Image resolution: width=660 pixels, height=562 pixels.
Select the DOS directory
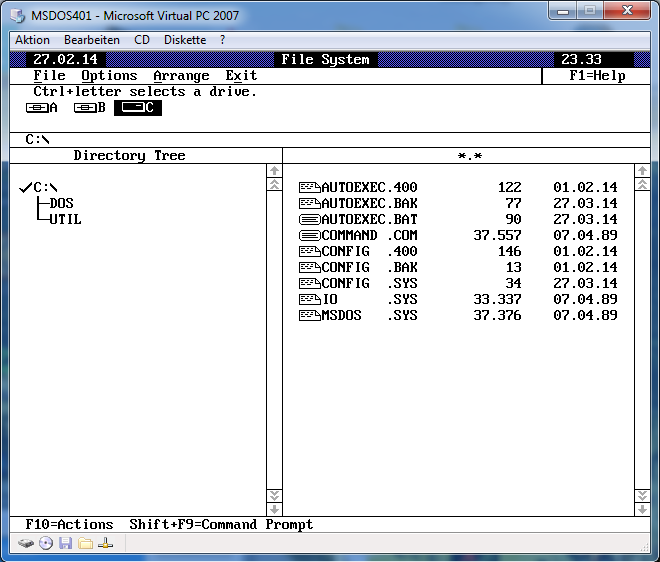pos(61,203)
